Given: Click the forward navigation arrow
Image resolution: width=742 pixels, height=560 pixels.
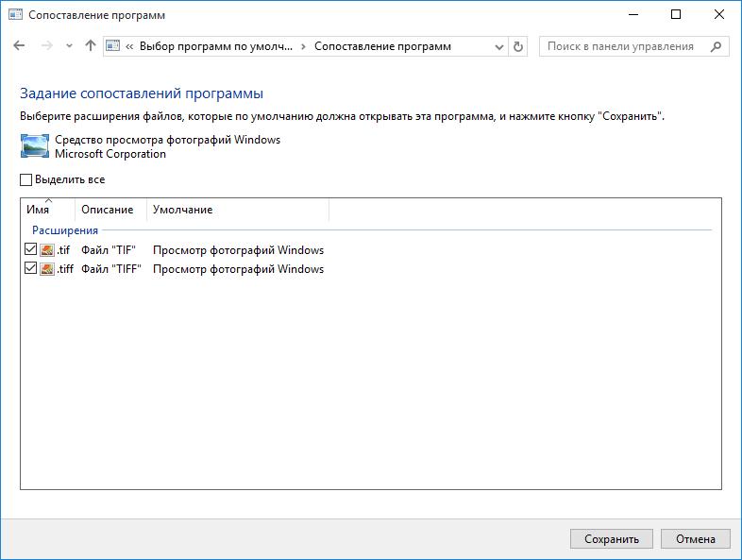Looking at the screenshot, I should [47, 46].
